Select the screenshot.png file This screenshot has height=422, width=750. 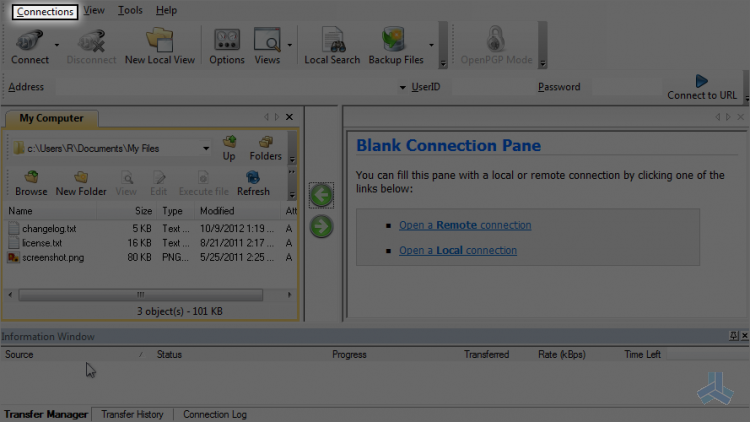point(55,257)
